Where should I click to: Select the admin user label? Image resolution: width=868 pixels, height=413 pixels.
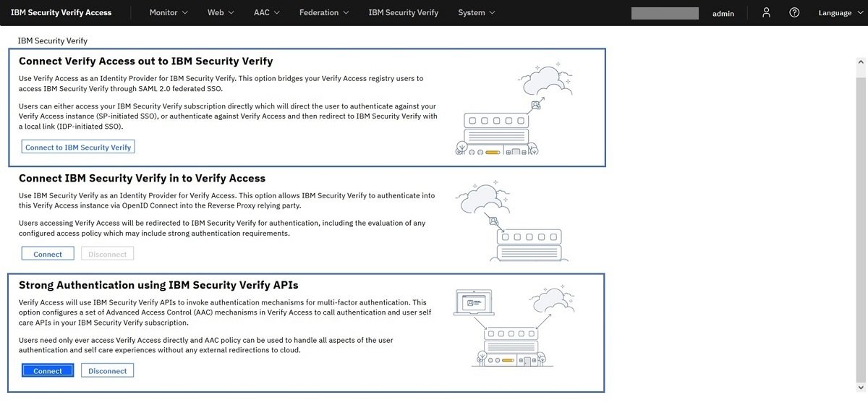click(723, 13)
